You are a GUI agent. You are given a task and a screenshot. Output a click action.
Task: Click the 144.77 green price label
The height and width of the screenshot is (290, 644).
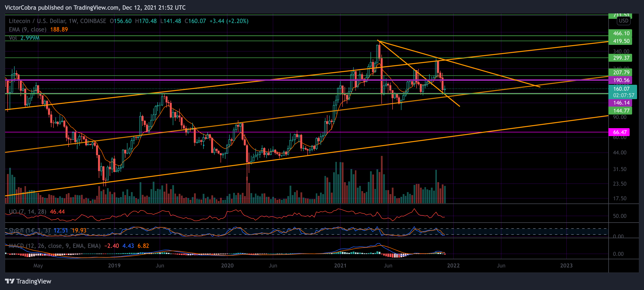[x=620, y=111]
